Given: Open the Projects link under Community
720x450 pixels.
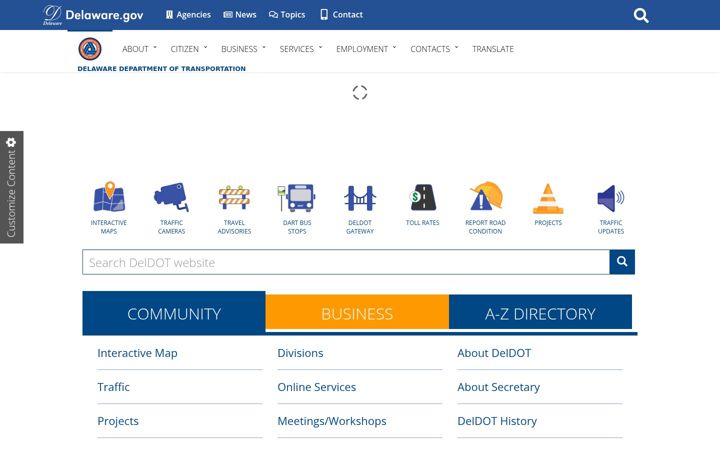Looking at the screenshot, I should 118,421.
